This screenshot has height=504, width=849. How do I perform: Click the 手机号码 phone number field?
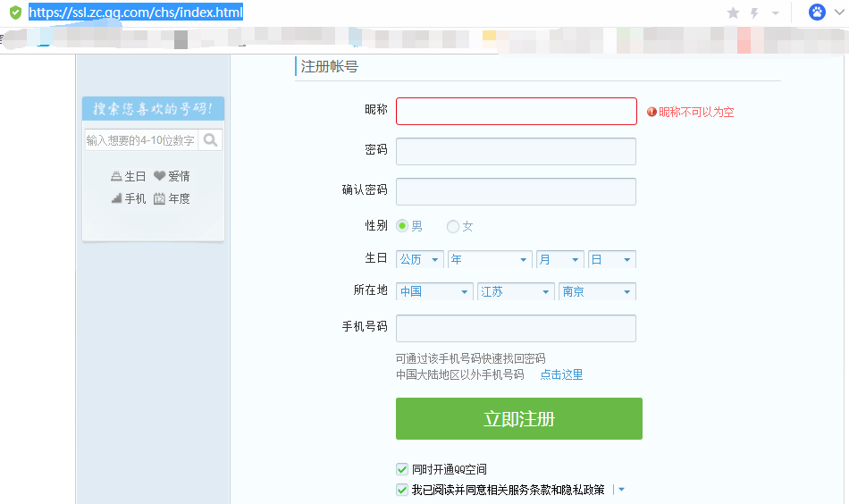coord(516,328)
